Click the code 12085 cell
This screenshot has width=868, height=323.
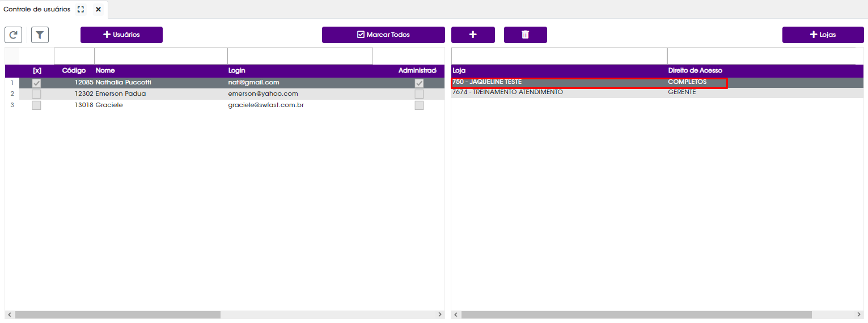(x=84, y=83)
